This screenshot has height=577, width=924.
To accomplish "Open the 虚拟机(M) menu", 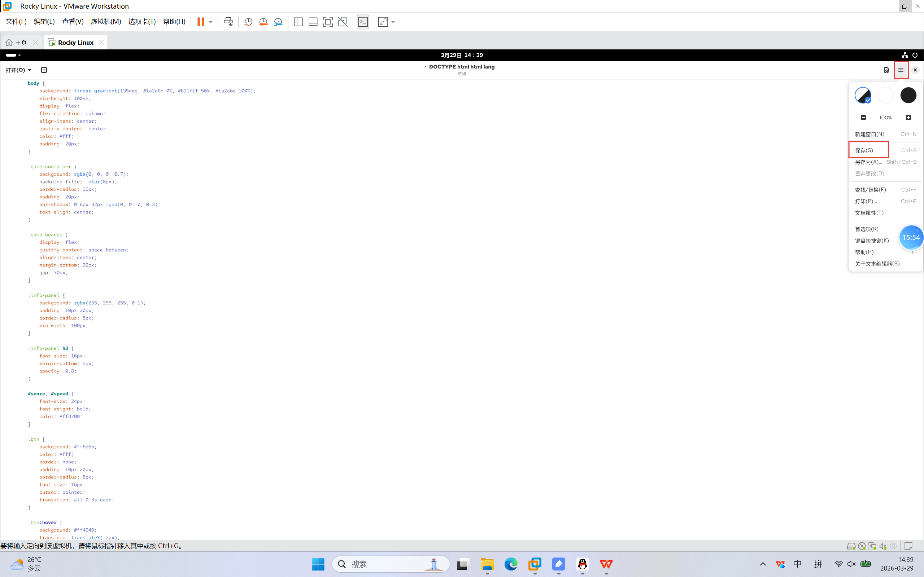I will click(x=106, y=21).
